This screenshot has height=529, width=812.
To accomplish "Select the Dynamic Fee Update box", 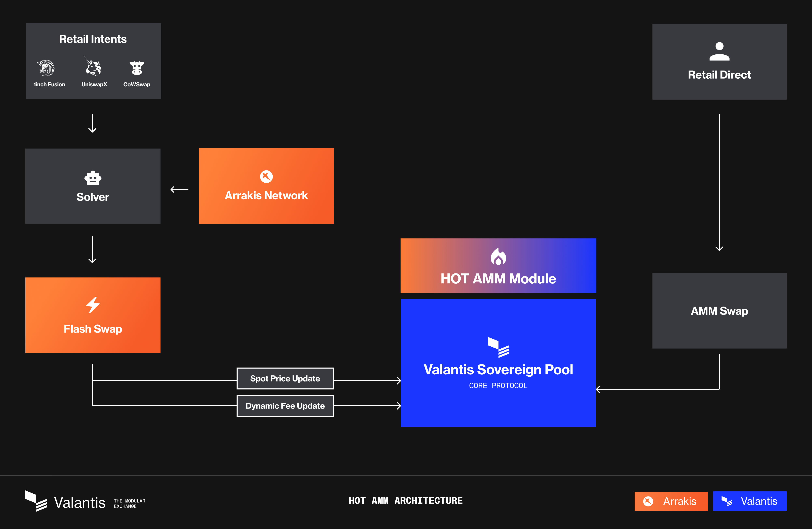I will pyautogui.click(x=285, y=406).
